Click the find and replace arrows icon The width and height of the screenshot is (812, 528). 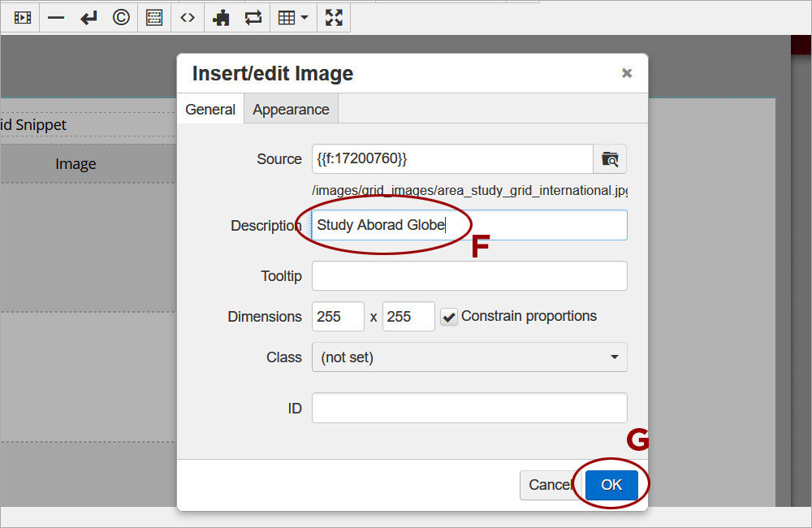[253, 17]
